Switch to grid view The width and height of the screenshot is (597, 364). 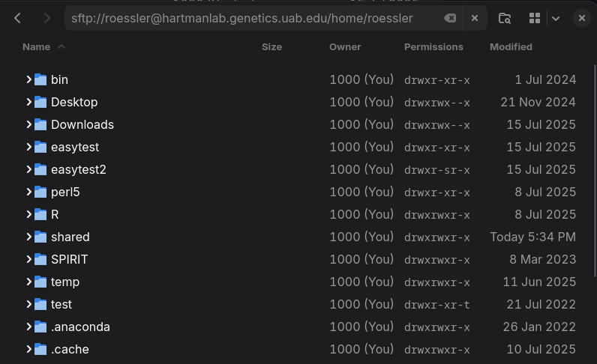(534, 18)
